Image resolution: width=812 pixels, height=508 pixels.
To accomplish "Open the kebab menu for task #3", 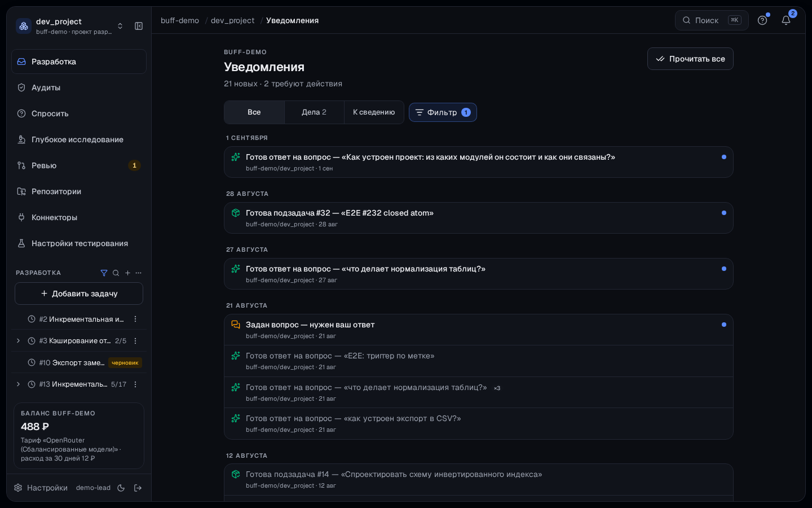I will (135, 341).
